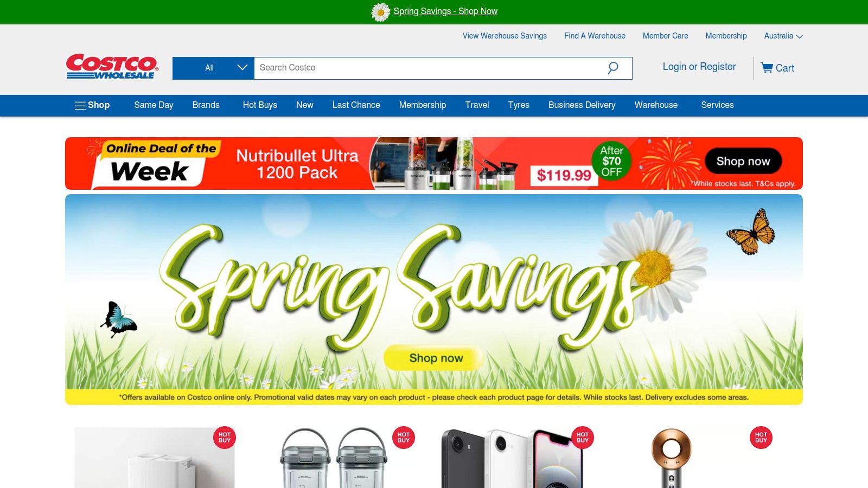The width and height of the screenshot is (868, 488).
Task: Click the Hot Buy badge on blender cups
Action: 404,438
